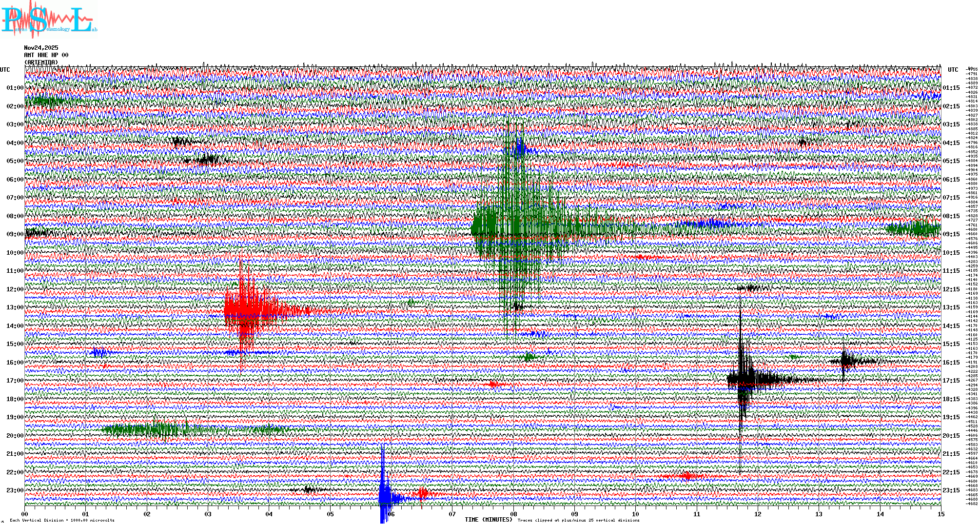Click the (ARTEMIDA) station name label

tap(41, 62)
